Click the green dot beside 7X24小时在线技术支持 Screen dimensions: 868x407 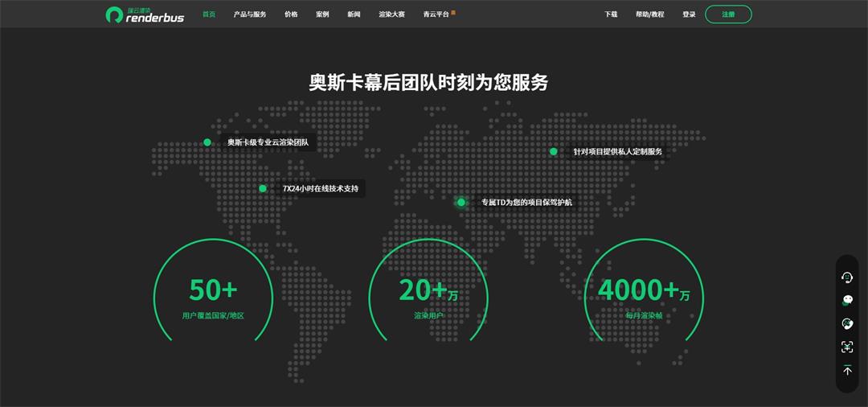pyautogui.click(x=263, y=188)
